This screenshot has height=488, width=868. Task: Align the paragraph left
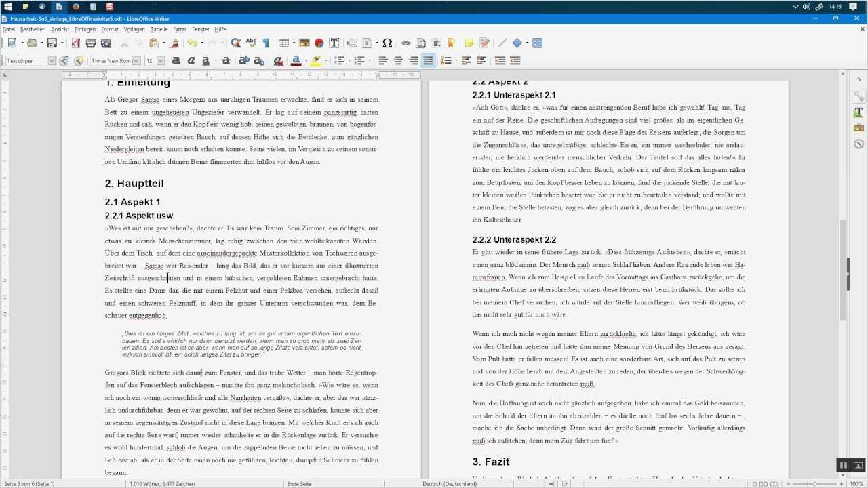pyautogui.click(x=383, y=61)
